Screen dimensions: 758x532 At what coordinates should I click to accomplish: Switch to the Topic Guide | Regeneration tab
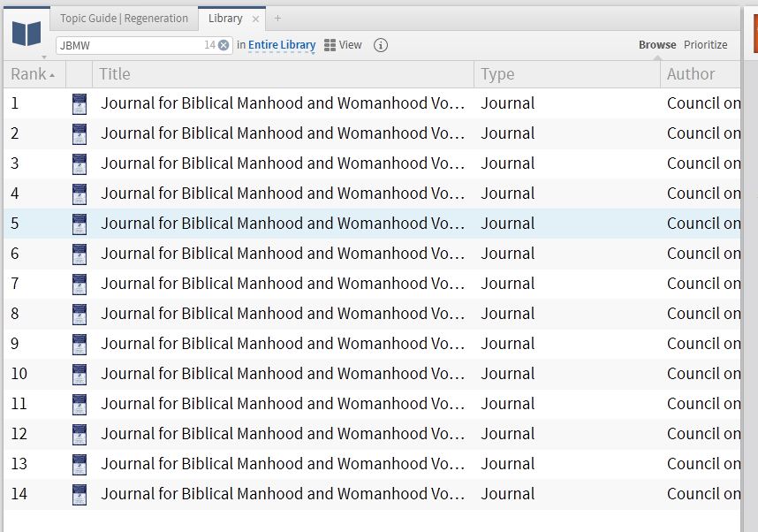[x=124, y=19]
